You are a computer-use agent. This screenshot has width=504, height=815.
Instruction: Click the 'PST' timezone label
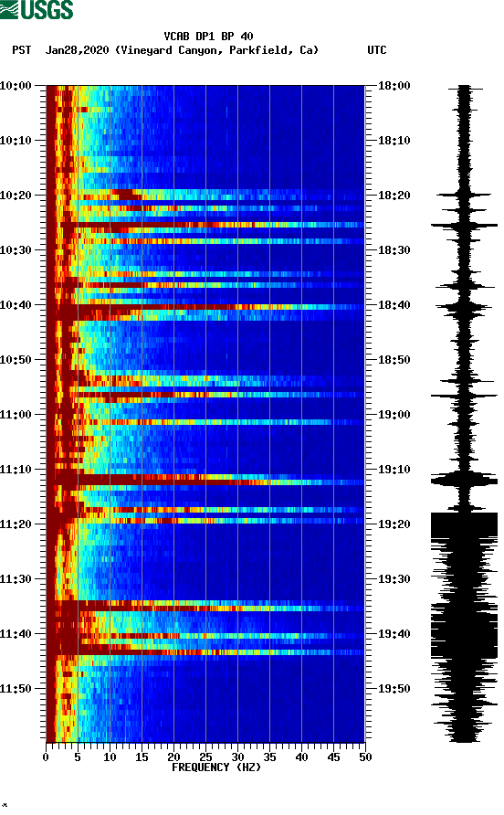(x=21, y=50)
